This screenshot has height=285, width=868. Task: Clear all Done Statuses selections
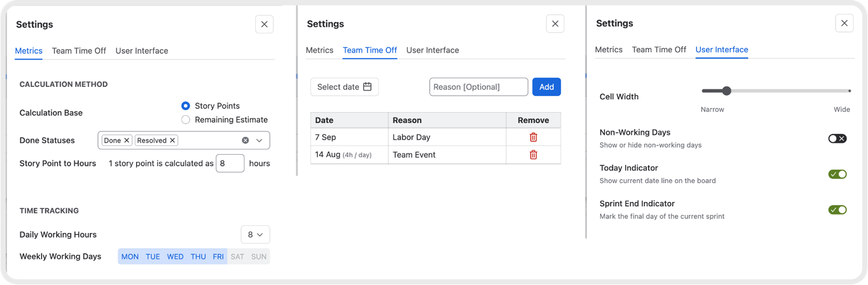click(245, 141)
